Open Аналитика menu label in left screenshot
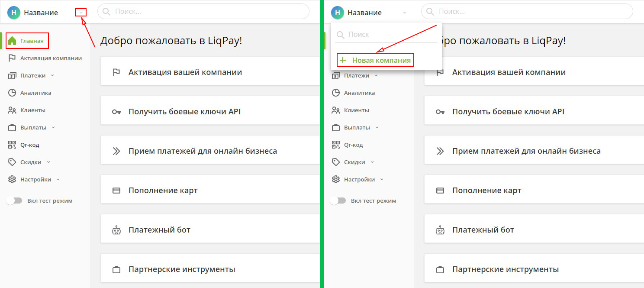The image size is (644, 288). pyautogui.click(x=35, y=93)
